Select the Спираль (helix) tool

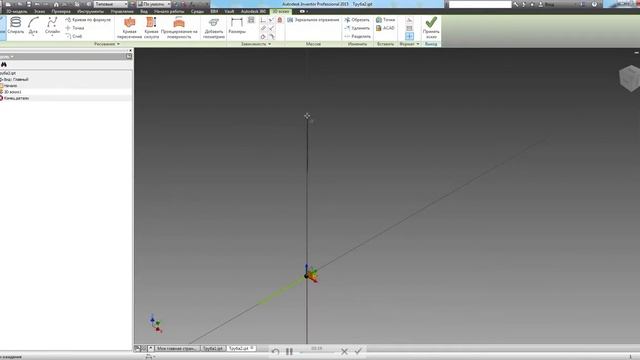pos(16,25)
